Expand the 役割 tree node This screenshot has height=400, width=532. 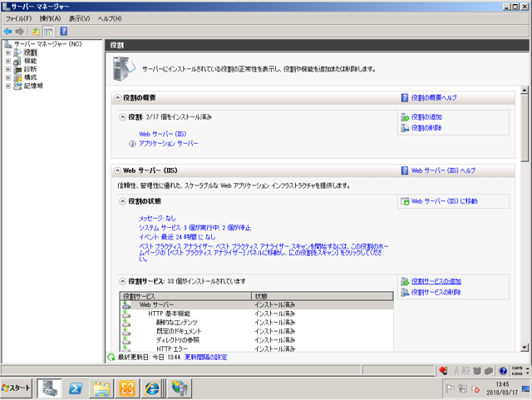coord(8,52)
